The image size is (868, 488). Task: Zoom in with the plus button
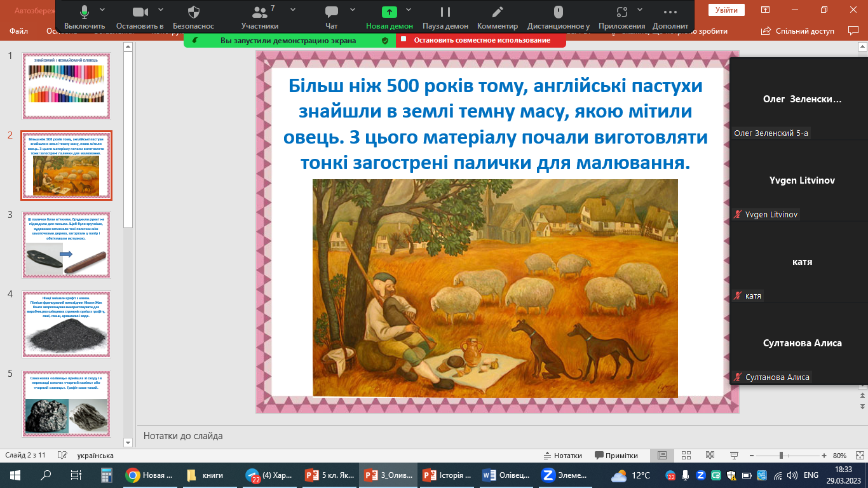pyautogui.click(x=824, y=456)
